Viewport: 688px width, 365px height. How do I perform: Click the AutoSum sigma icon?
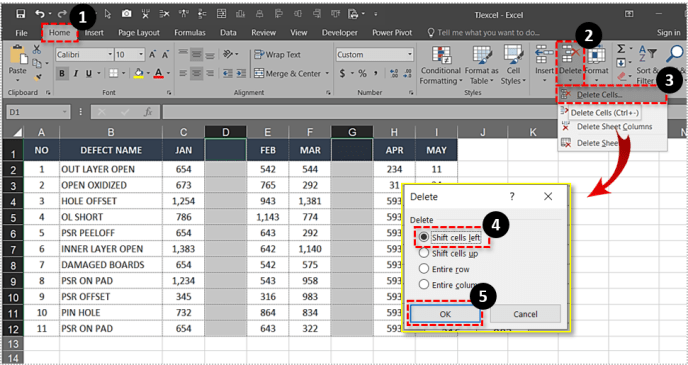pos(621,49)
